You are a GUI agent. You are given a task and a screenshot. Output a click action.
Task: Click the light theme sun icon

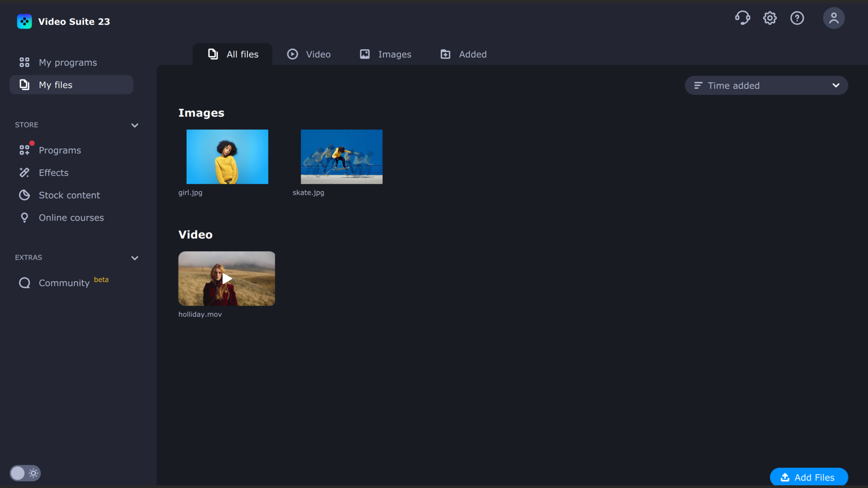coord(33,473)
